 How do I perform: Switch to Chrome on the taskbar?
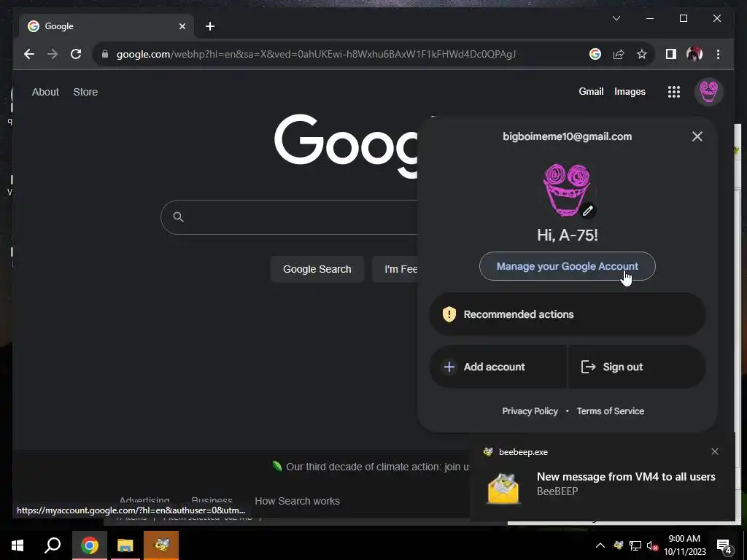click(x=90, y=545)
